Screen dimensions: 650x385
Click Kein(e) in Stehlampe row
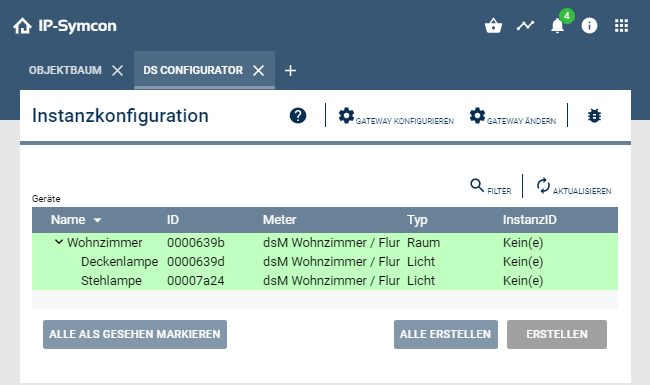tap(523, 281)
